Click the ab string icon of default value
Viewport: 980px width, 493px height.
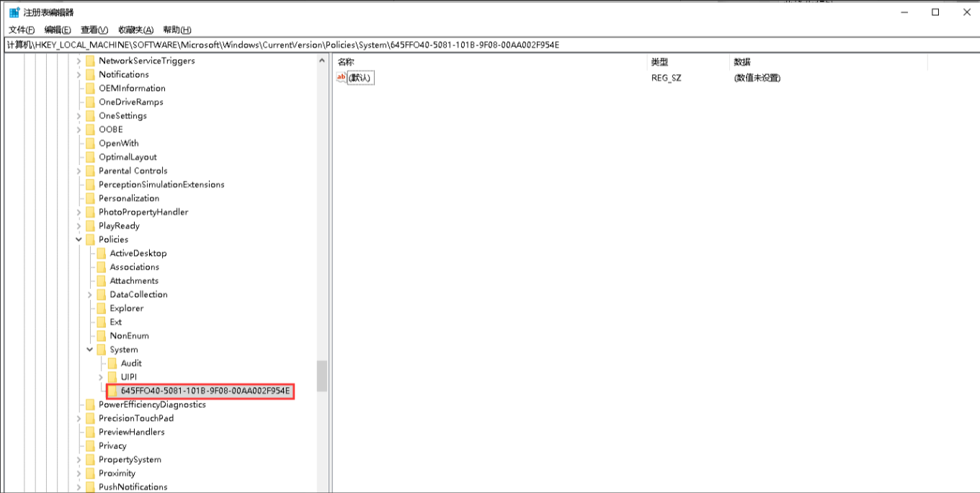pyautogui.click(x=342, y=78)
